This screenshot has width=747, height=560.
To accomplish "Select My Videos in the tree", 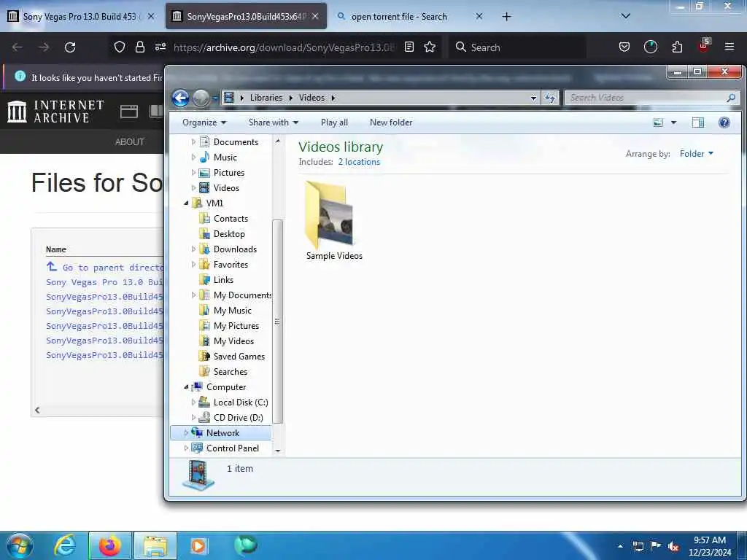I will 233,341.
